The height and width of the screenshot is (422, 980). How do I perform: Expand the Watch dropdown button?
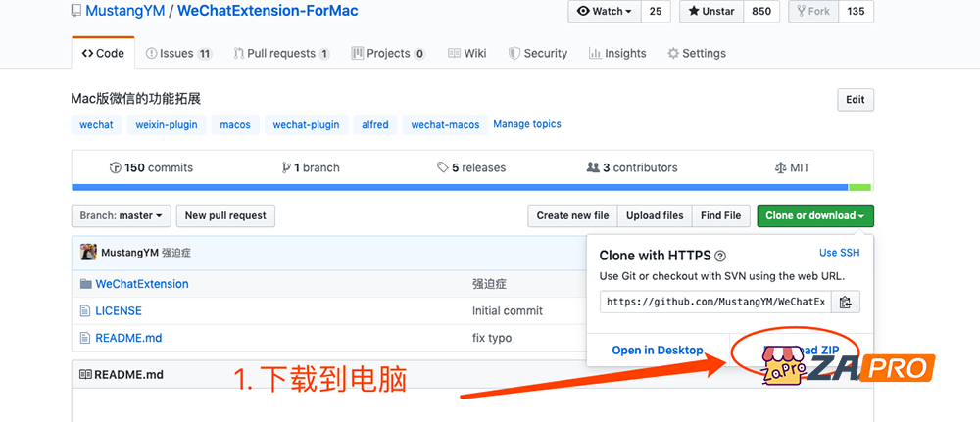click(605, 11)
